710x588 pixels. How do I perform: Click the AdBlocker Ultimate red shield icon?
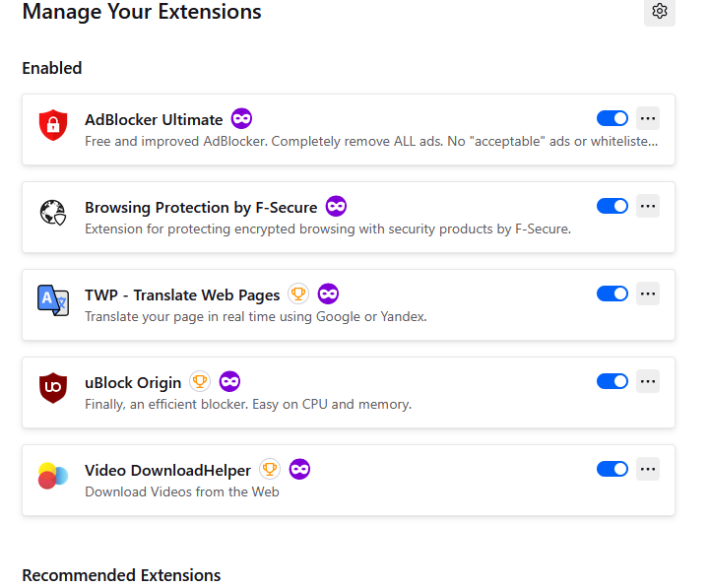(x=53, y=125)
